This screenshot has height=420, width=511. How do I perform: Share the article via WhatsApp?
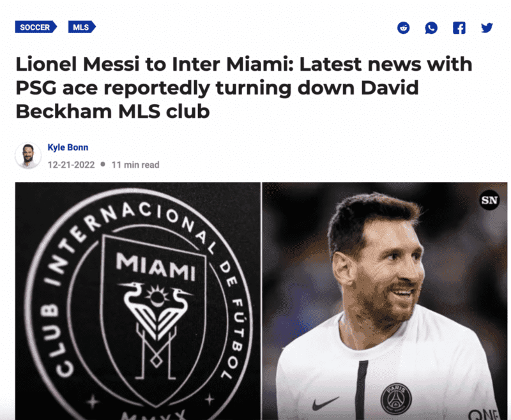[x=432, y=27]
